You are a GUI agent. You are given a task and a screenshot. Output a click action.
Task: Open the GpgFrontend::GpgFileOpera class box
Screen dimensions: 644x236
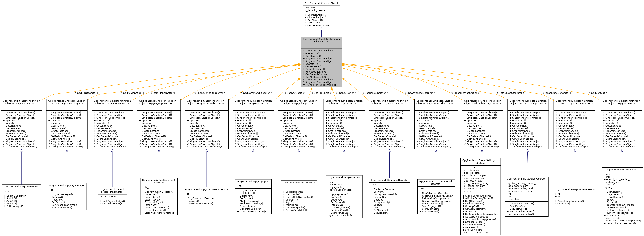299,197
